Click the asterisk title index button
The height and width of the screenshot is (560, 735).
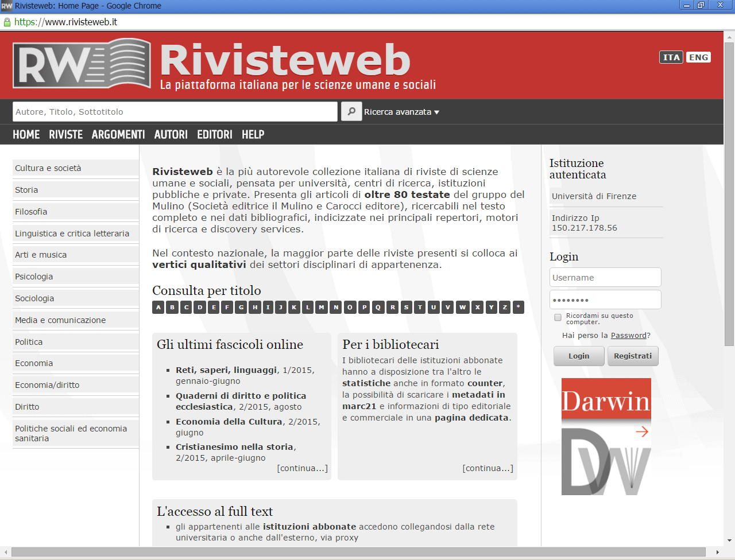click(519, 307)
